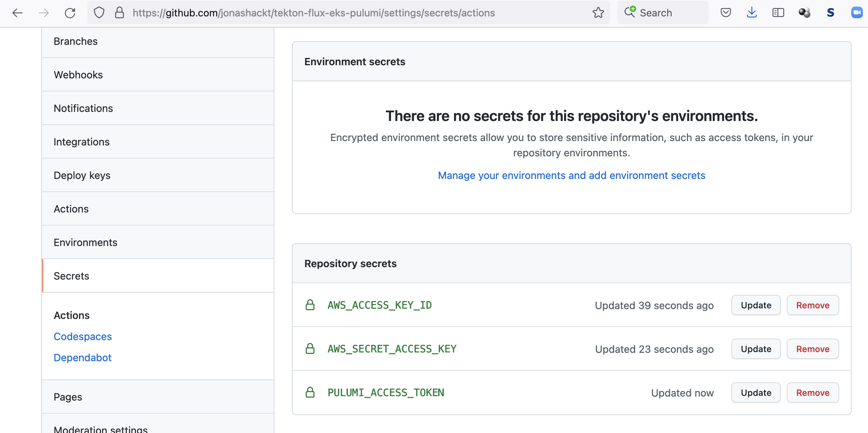Open the Dependabot section under Actions

[82, 356]
